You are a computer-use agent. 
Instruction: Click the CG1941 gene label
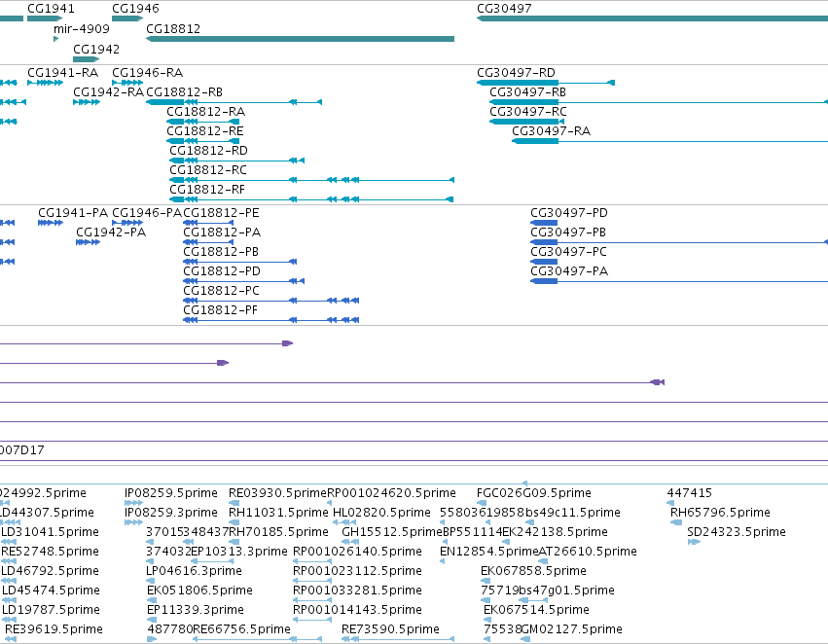[x=51, y=9]
